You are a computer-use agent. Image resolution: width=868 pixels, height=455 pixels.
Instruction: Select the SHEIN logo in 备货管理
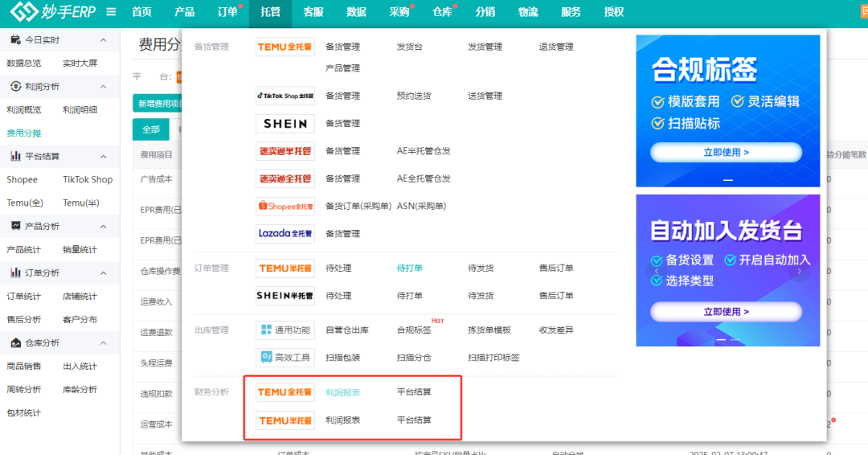(285, 124)
